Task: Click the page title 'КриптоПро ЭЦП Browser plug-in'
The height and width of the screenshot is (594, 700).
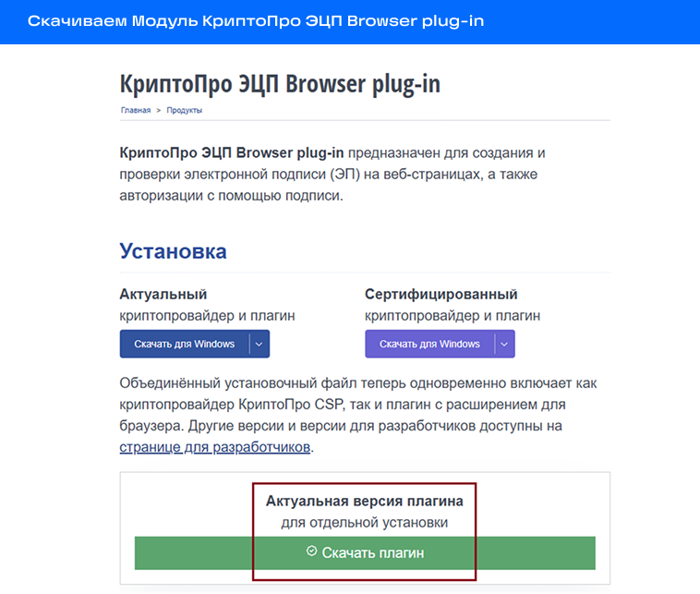Action: pos(280,84)
